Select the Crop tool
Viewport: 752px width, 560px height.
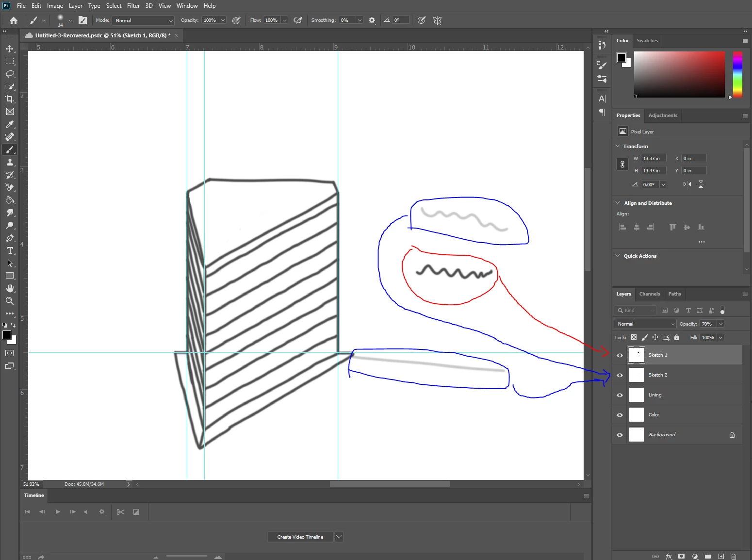10,99
